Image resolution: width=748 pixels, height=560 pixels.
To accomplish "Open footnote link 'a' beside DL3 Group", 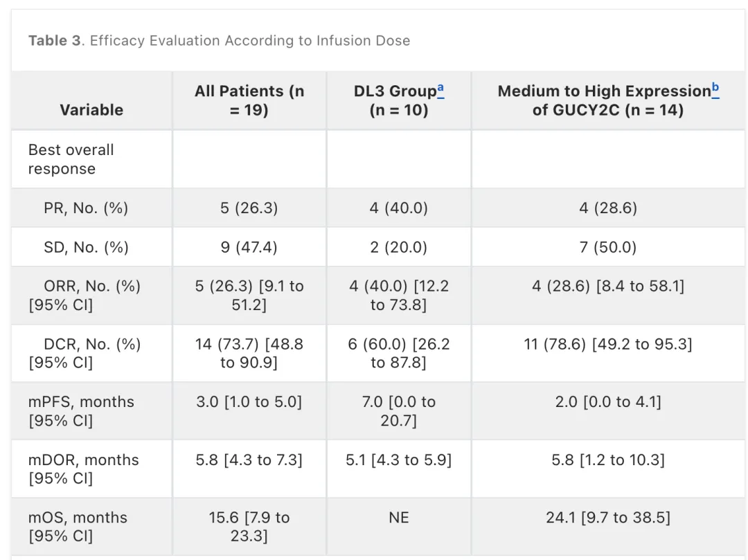I will [x=440, y=89].
